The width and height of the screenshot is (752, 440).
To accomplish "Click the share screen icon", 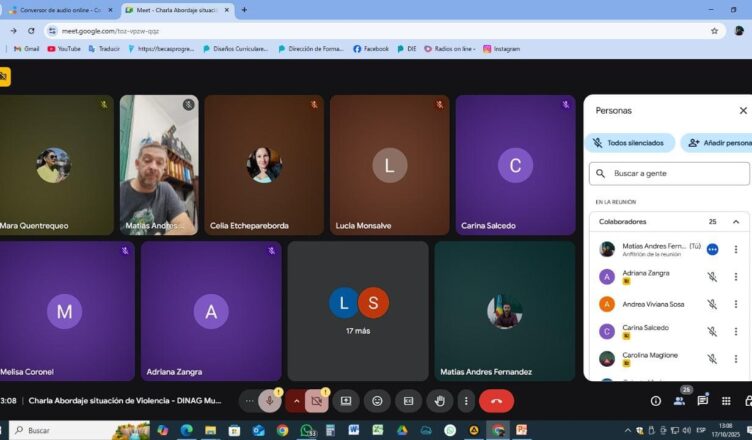I will click(346, 401).
